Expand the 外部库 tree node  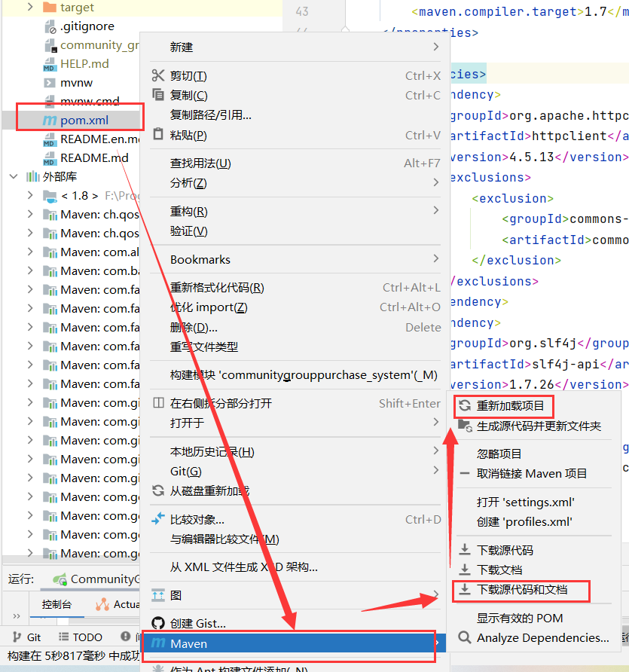point(14,176)
